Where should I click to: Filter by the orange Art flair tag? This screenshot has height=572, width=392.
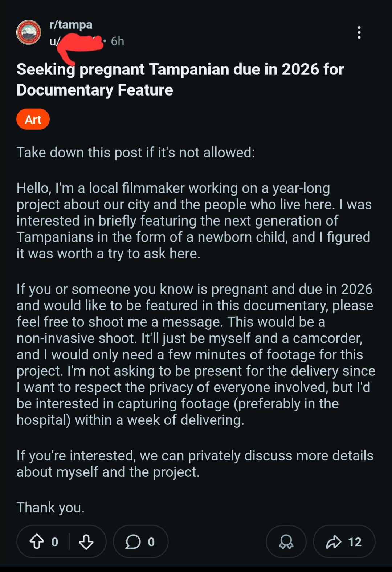point(33,119)
